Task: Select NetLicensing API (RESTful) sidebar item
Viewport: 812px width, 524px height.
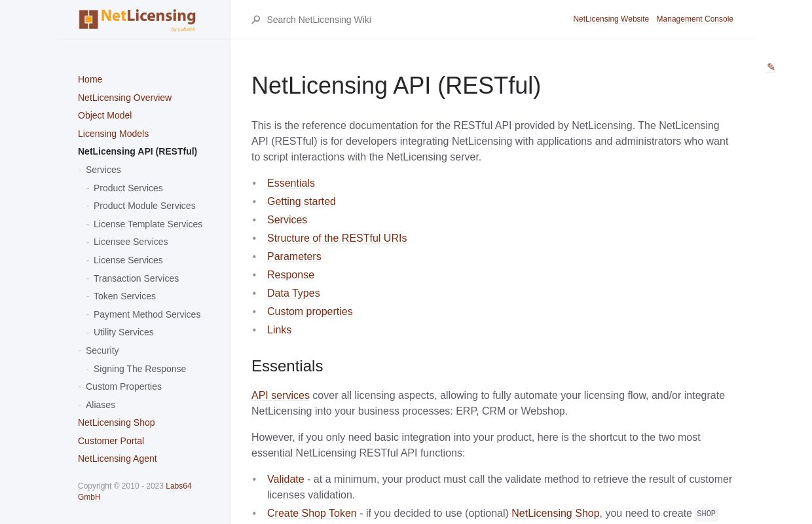Action: 138,151
